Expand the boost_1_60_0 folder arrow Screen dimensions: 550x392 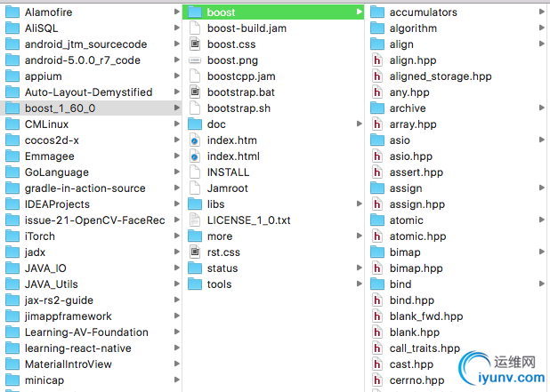(x=177, y=108)
